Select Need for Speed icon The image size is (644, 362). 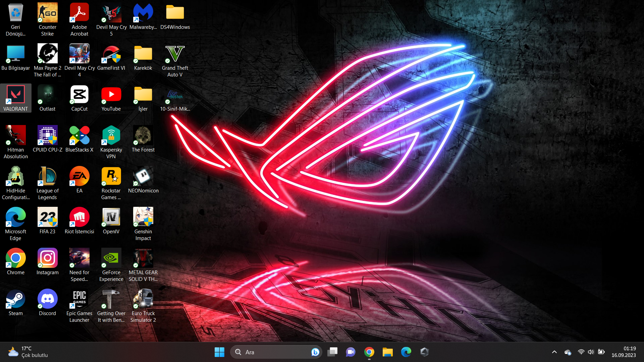tap(79, 265)
